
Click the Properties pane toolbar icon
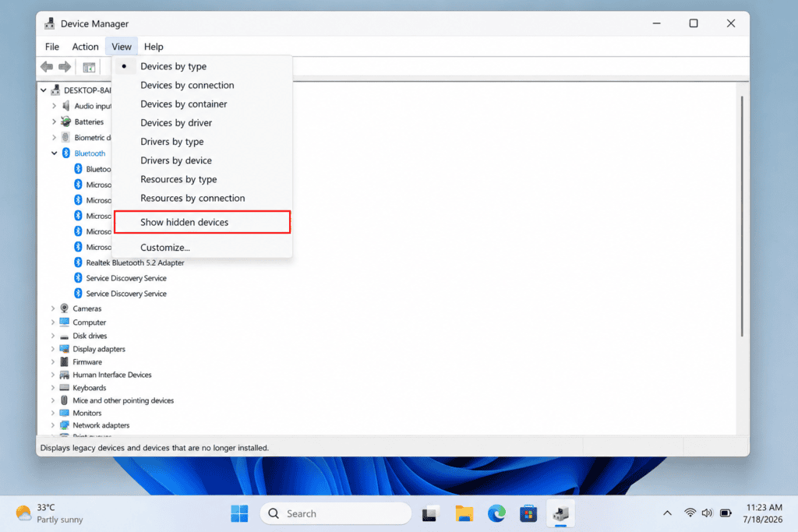click(89, 67)
